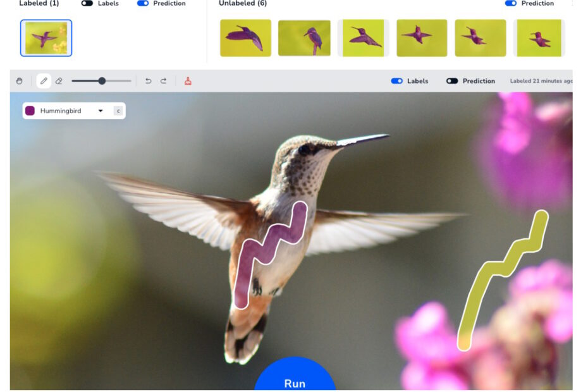Click the purple Hummingbird color swatch
588x392 pixels.
coord(30,111)
